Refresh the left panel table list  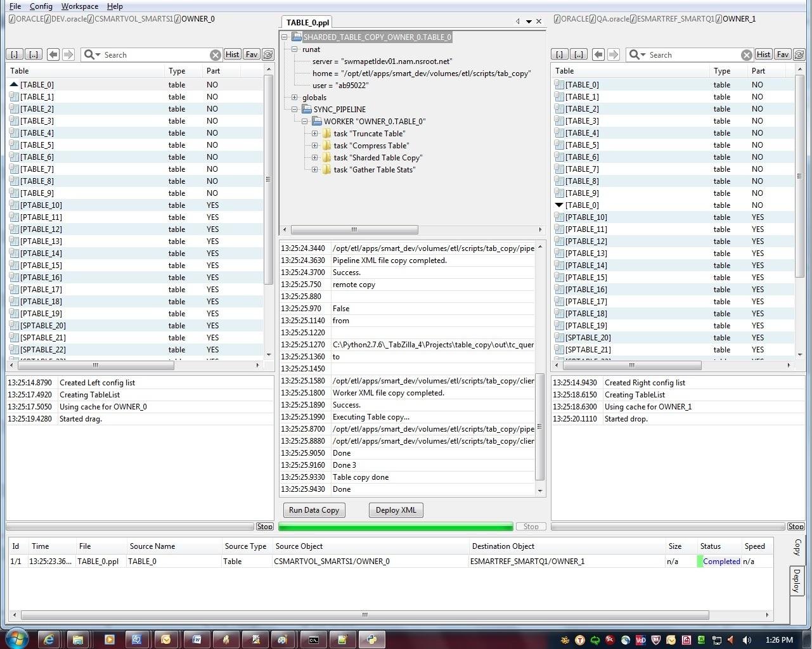click(x=267, y=55)
